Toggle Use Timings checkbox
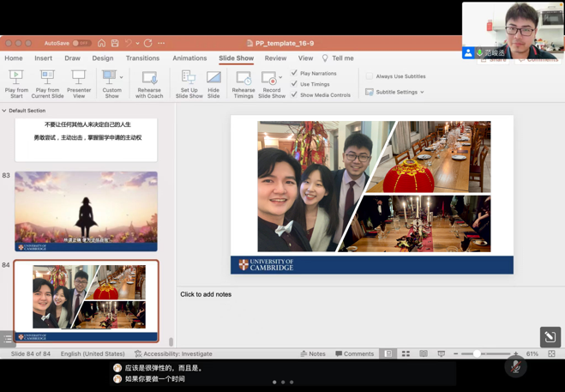 click(294, 84)
